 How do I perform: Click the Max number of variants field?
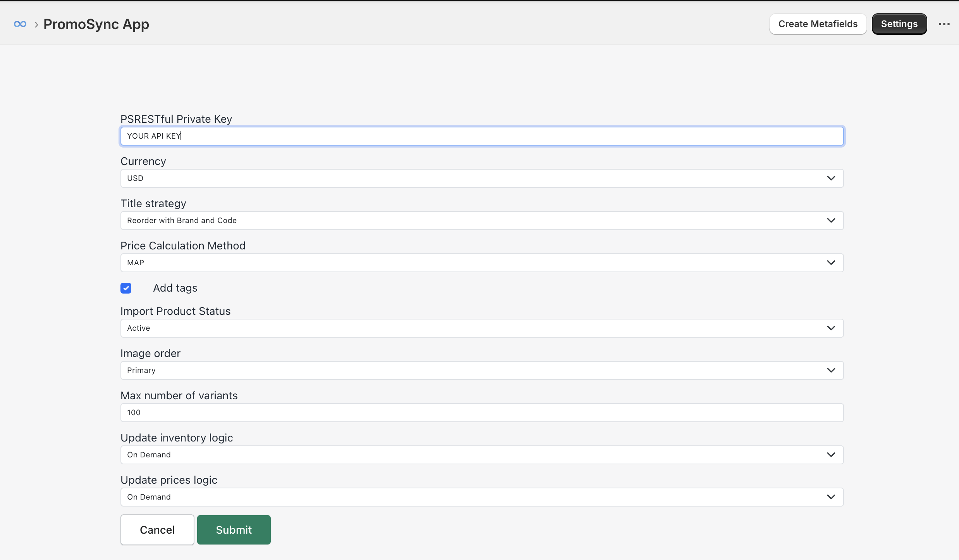point(481,412)
